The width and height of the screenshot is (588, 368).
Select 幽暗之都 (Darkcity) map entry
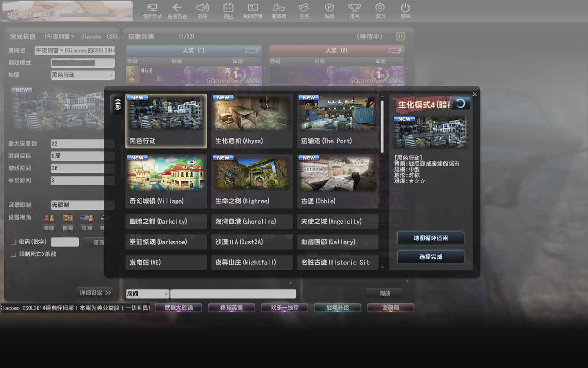point(166,222)
